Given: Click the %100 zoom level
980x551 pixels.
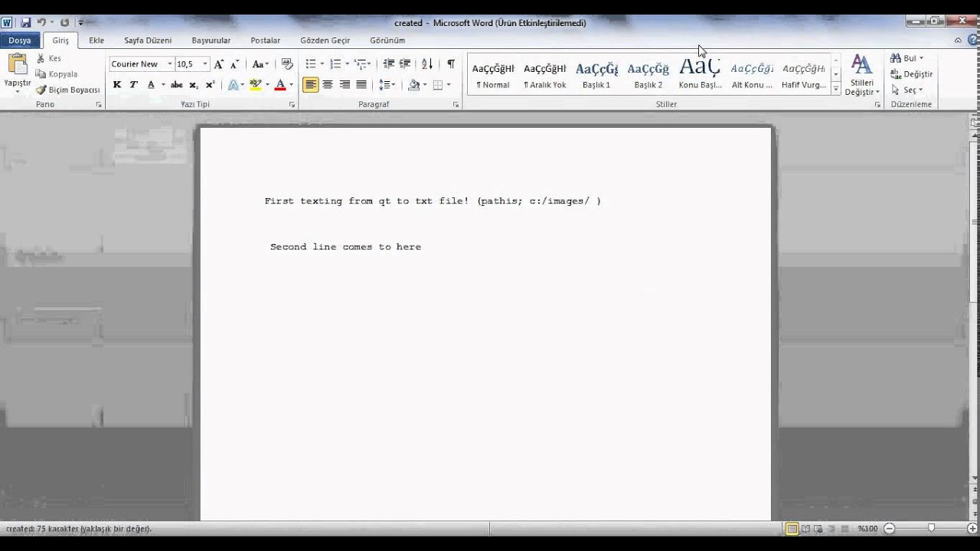Looking at the screenshot, I should pyautogui.click(x=867, y=528).
